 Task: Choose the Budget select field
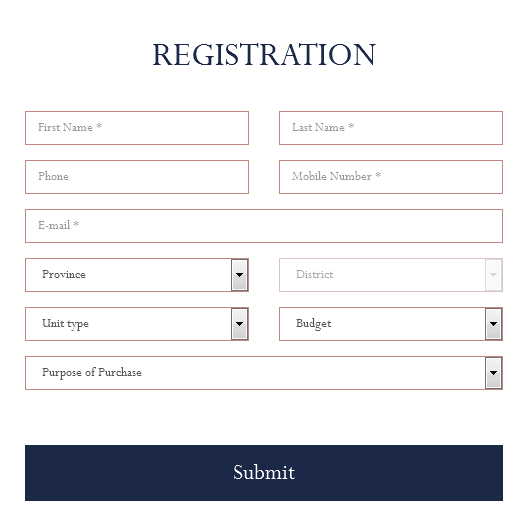(391, 324)
